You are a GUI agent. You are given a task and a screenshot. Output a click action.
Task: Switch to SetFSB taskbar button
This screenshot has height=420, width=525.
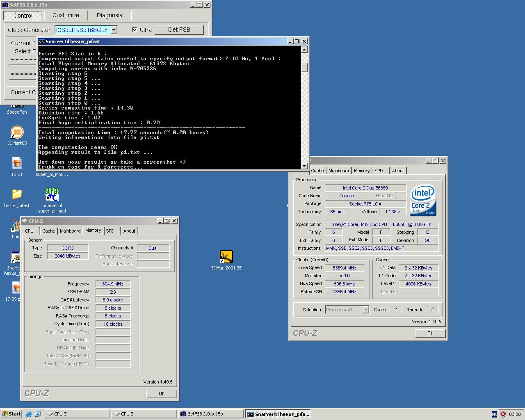211,414
